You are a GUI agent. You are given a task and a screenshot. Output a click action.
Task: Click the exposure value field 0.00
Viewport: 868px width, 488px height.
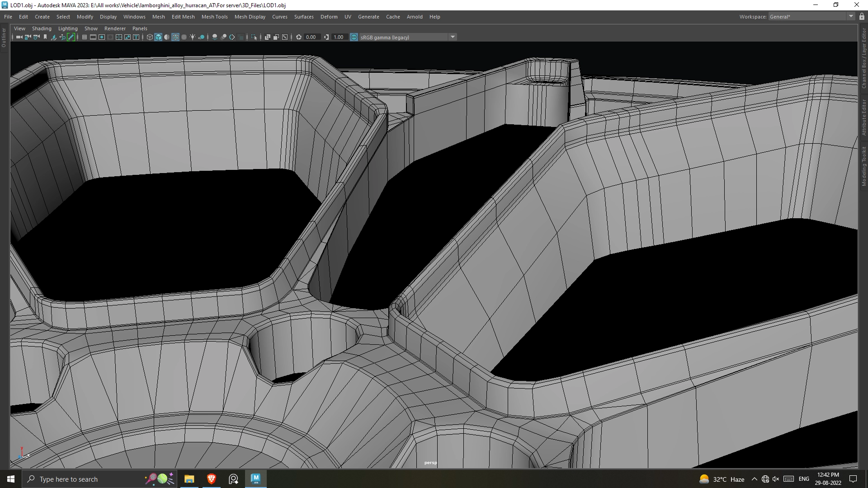[311, 37]
